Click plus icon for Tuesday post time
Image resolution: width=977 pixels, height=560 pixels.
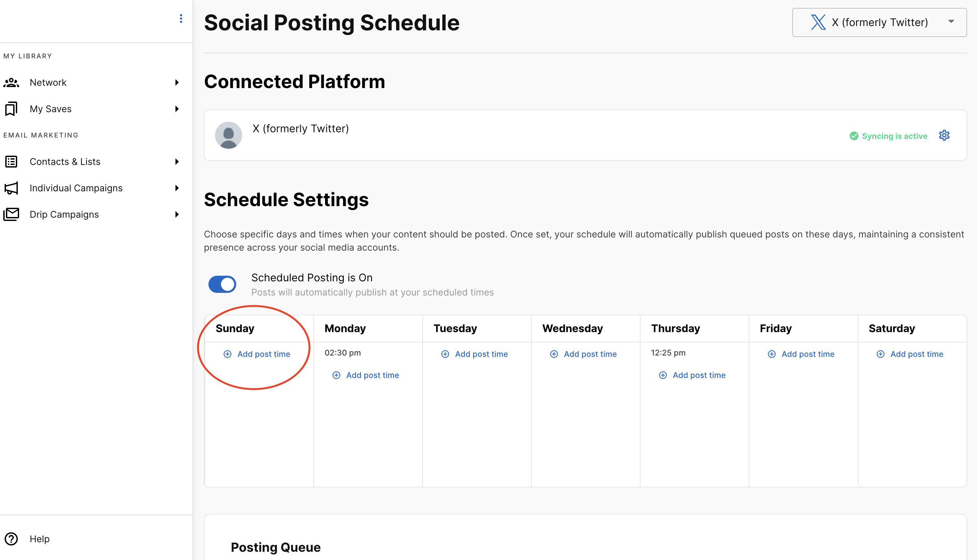tap(445, 354)
